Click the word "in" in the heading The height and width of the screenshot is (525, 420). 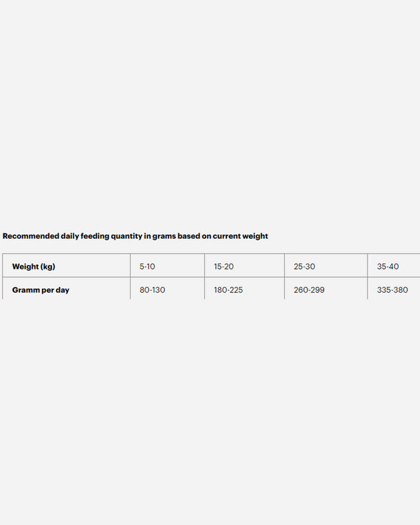[147, 236]
